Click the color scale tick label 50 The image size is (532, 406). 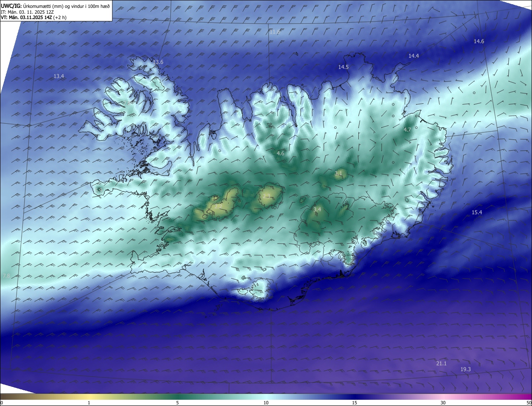tap(529, 403)
